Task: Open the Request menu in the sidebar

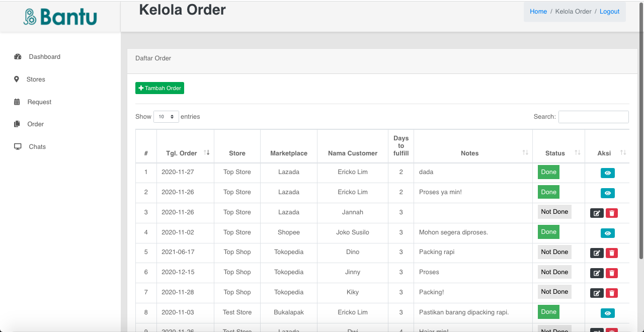Action: click(x=39, y=102)
